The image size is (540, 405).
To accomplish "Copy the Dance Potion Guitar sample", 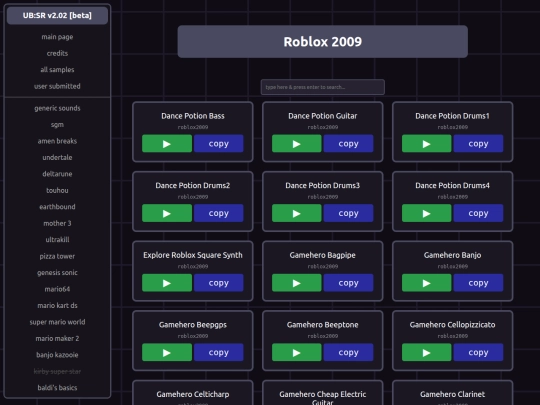I will (348, 144).
